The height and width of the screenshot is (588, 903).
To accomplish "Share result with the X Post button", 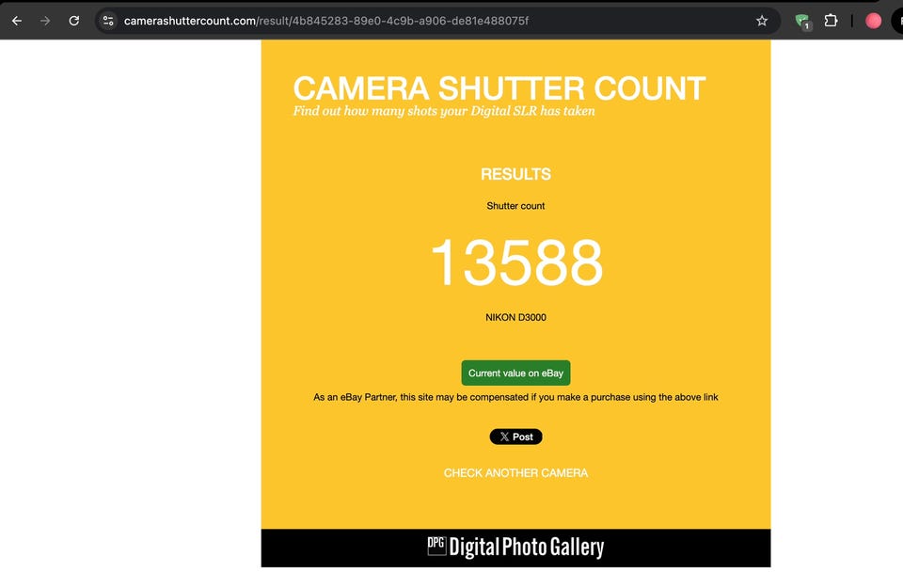I will [515, 437].
